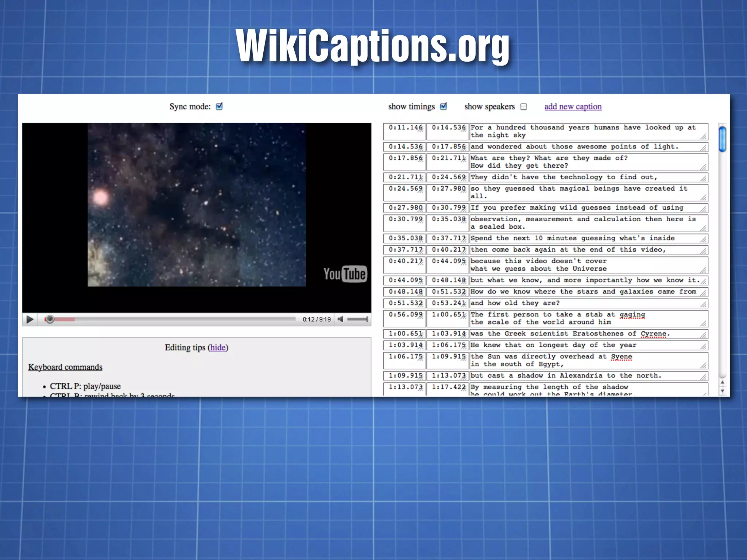747x560 pixels.
Task: Click the start time field 1:09.915 of the 'but cast a shadow' caption
Action: point(405,376)
